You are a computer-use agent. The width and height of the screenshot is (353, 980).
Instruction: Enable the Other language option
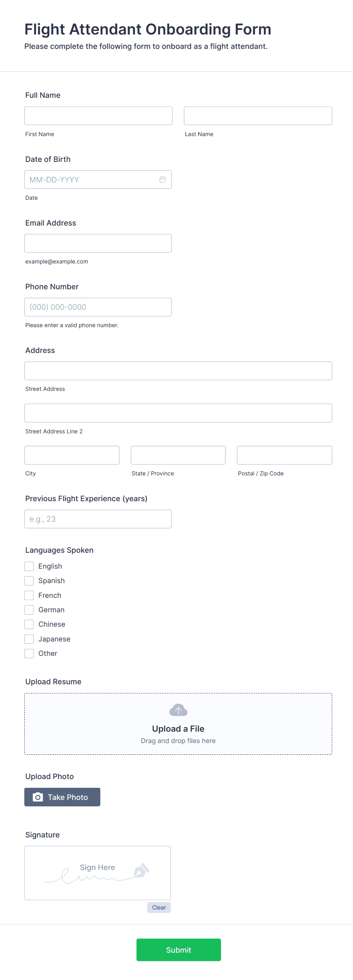(x=29, y=653)
